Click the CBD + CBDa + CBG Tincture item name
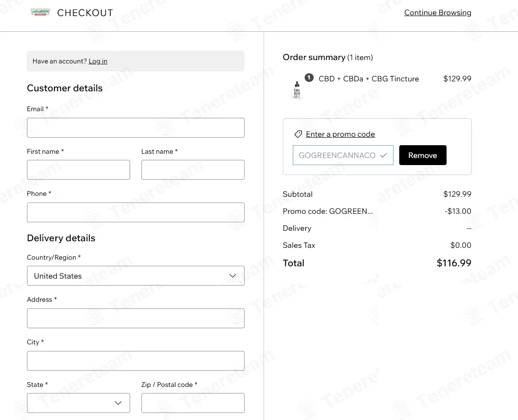The image size is (518, 420). point(369,79)
